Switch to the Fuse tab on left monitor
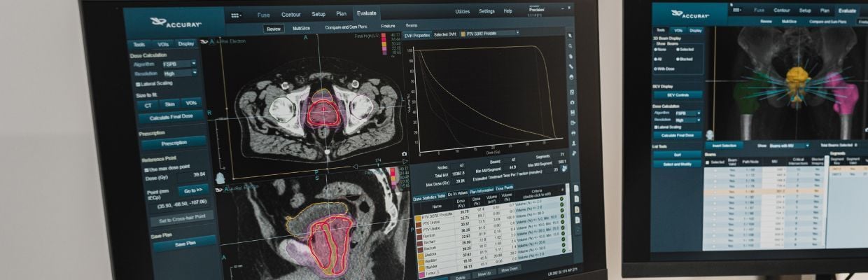Screen dimensions: 868x280 click(x=263, y=15)
